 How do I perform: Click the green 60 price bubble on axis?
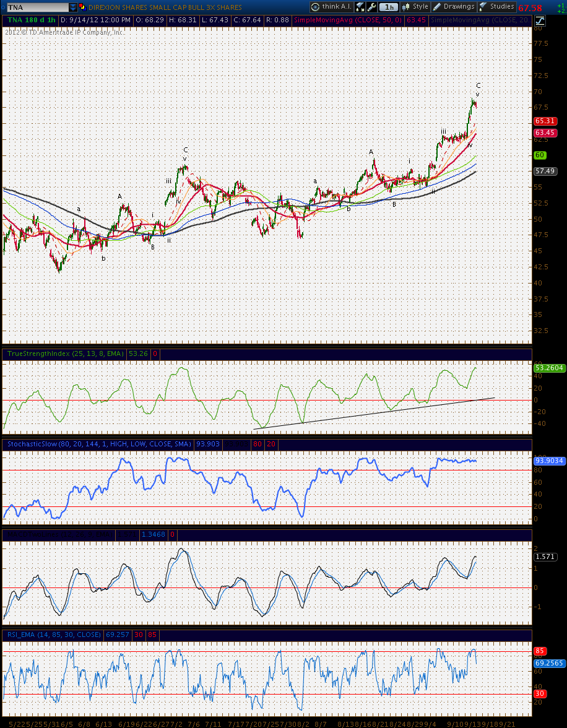540,155
